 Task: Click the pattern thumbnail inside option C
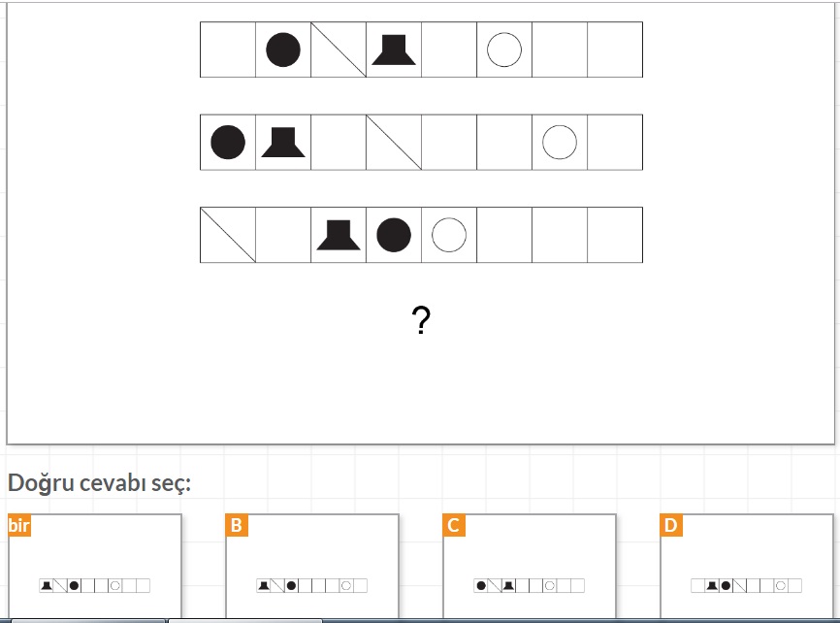pyautogui.click(x=530, y=585)
